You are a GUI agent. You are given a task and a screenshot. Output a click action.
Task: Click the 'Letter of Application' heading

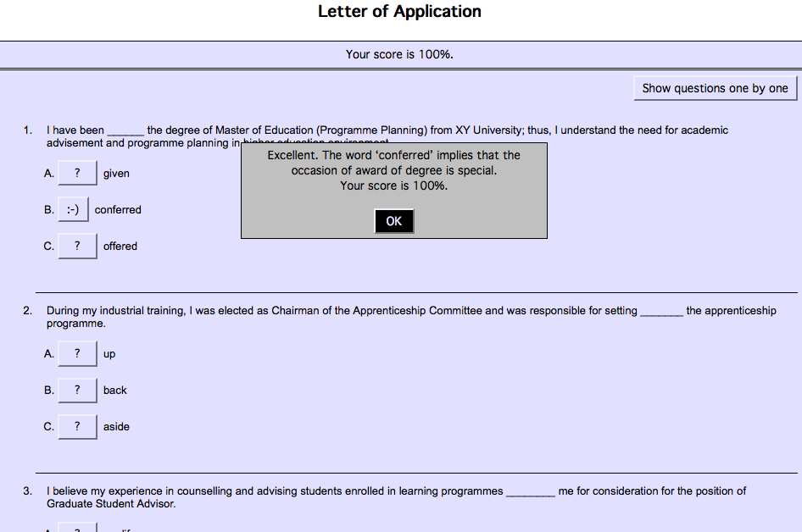click(399, 11)
